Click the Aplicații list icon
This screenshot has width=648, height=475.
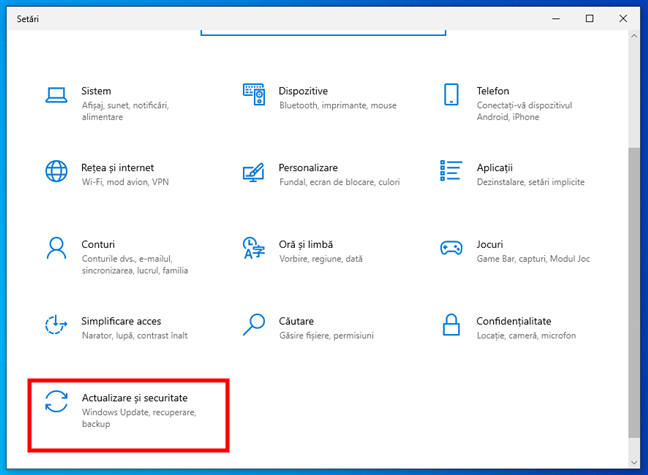(451, 171)
